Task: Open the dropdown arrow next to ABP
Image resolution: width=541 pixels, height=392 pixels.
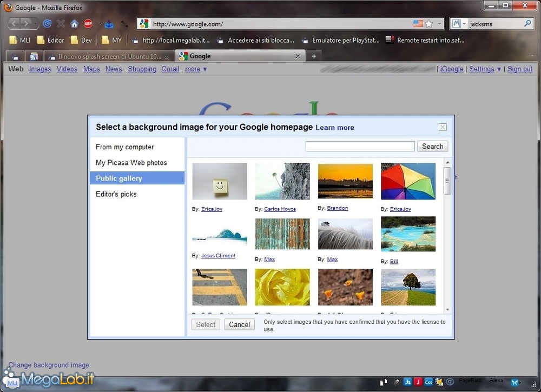Action: click(x=100, y=24)
